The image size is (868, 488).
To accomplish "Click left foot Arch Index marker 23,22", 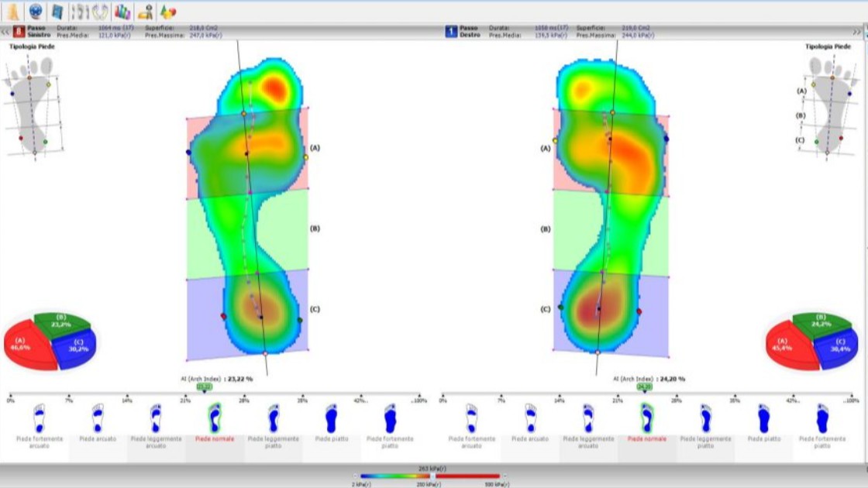I will [204, 387].
